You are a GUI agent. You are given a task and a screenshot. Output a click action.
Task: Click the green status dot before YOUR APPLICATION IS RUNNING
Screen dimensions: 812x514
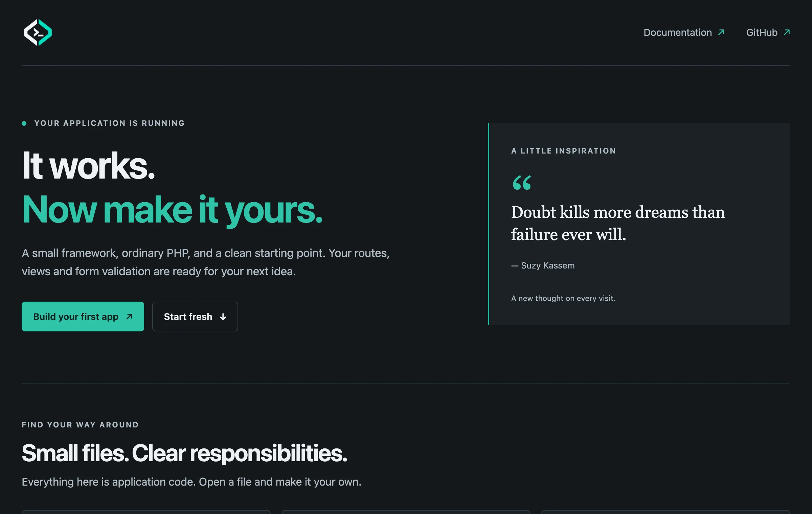(24, 123)
